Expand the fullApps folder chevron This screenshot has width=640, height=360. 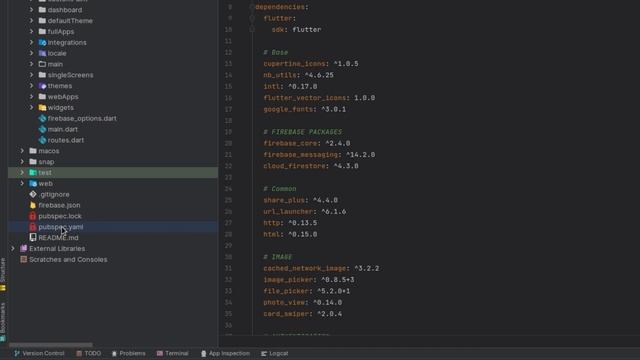(x=31, y=31)
